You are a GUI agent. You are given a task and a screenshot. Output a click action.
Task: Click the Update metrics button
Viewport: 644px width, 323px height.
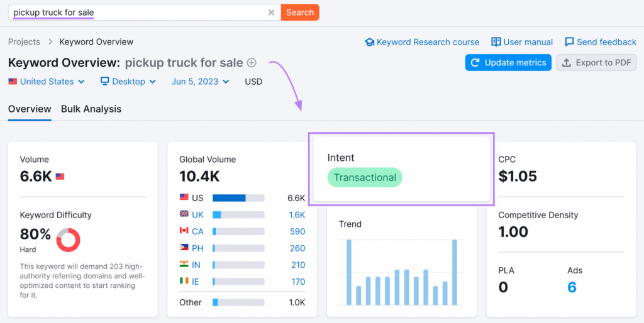(x=508, y=63)
